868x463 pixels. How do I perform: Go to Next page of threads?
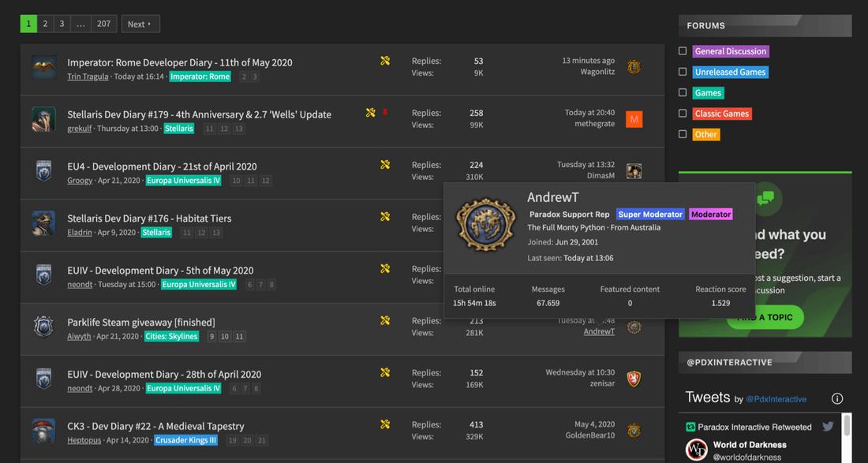point(140,24)
